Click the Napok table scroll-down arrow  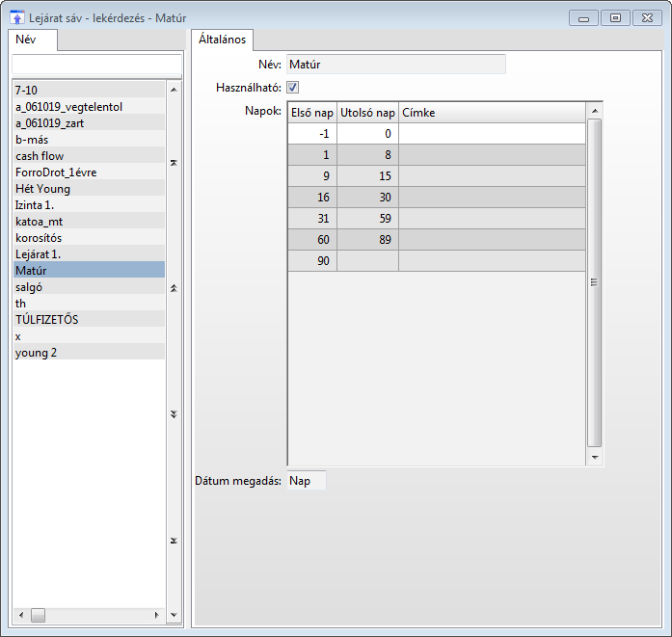click(x=595, y=458)
